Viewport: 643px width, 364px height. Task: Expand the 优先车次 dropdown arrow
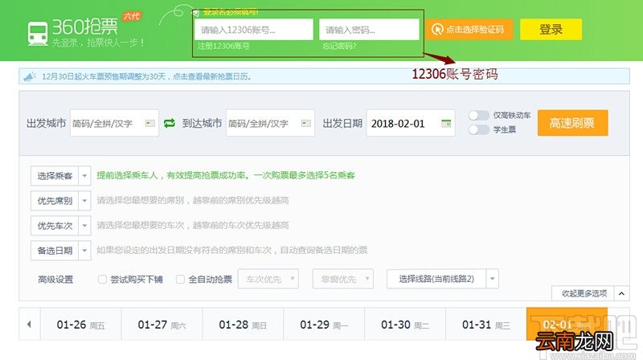[84, 226]
